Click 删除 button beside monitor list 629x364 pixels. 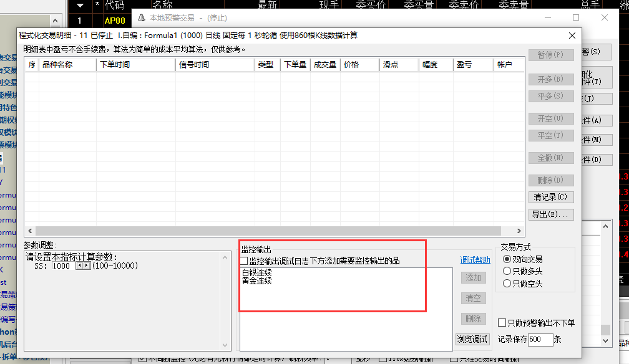pyautogui.click(x=474, y=318)
